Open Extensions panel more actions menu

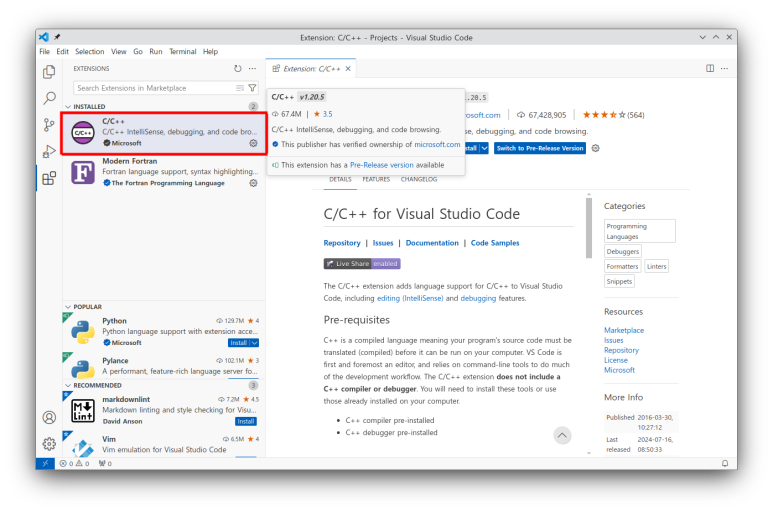point(252,68)
